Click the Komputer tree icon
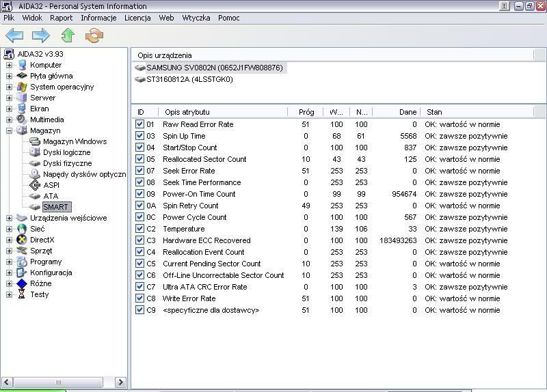This screenshot has height=392, width=547. click(23, 65)
